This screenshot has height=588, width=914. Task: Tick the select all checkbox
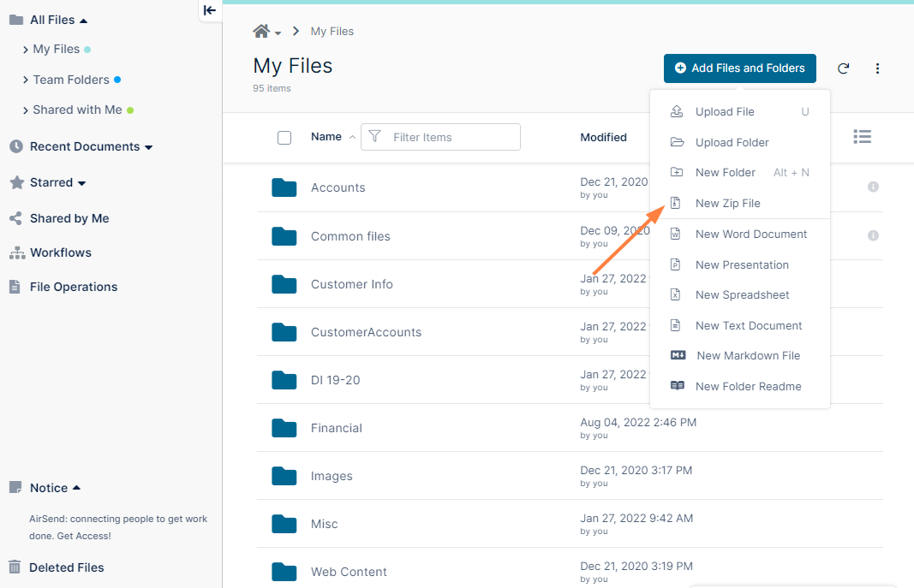coord(284,138)
